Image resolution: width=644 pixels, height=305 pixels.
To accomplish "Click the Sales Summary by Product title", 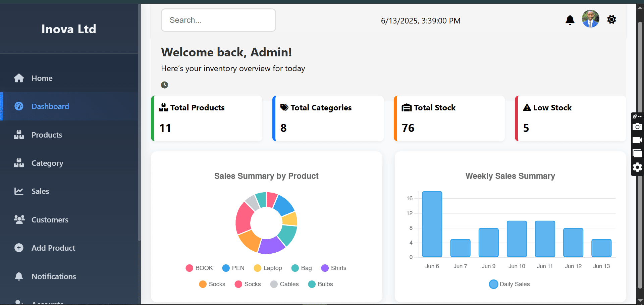I will (266, 176).
